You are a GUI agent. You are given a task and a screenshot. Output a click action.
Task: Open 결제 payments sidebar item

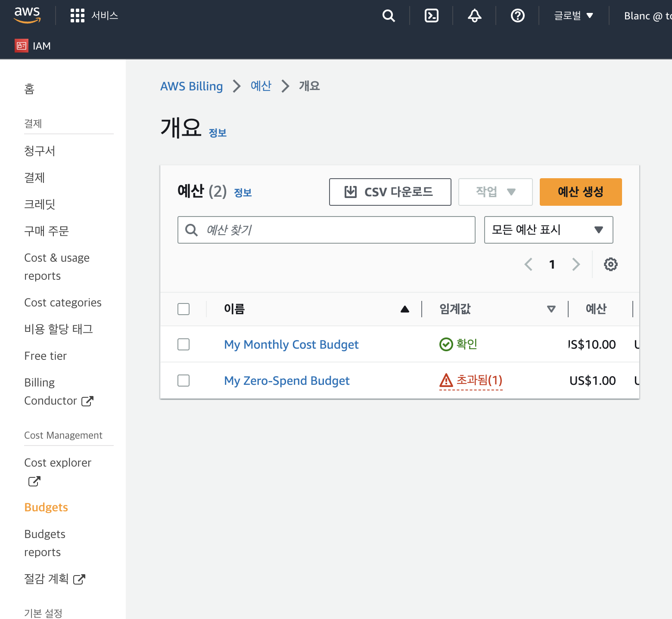pos(34,178)
